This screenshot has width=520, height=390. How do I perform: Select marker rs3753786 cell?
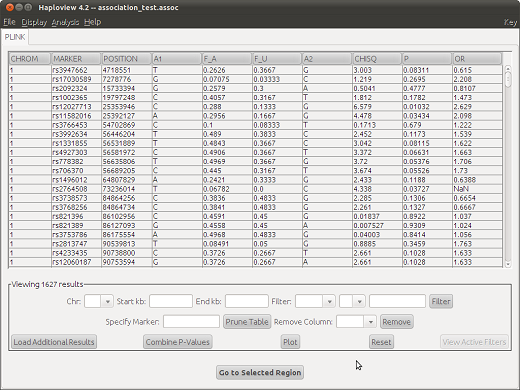point(76,235)
